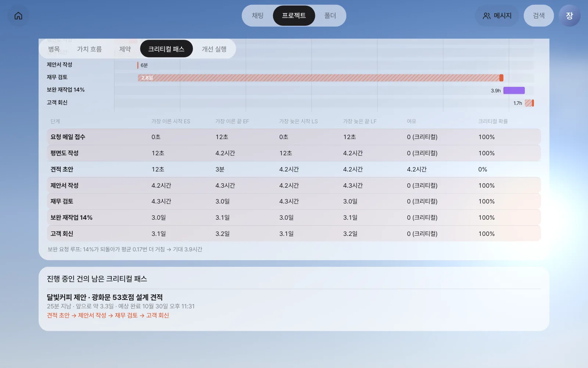588x368 pixels.
Task: Click the 0% probability cell of 견적 초안
Action: [x=483, y=169]
